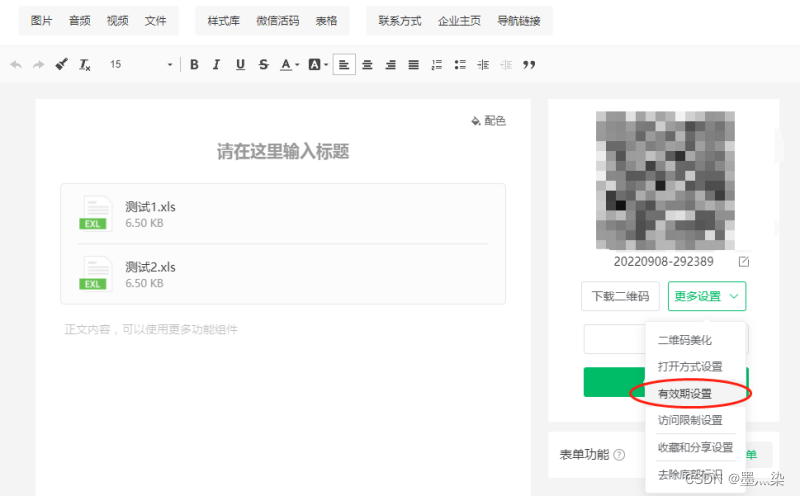Toggle italic formatting
The height and width of the screenshot is (496, 800).
pos(216,65)
